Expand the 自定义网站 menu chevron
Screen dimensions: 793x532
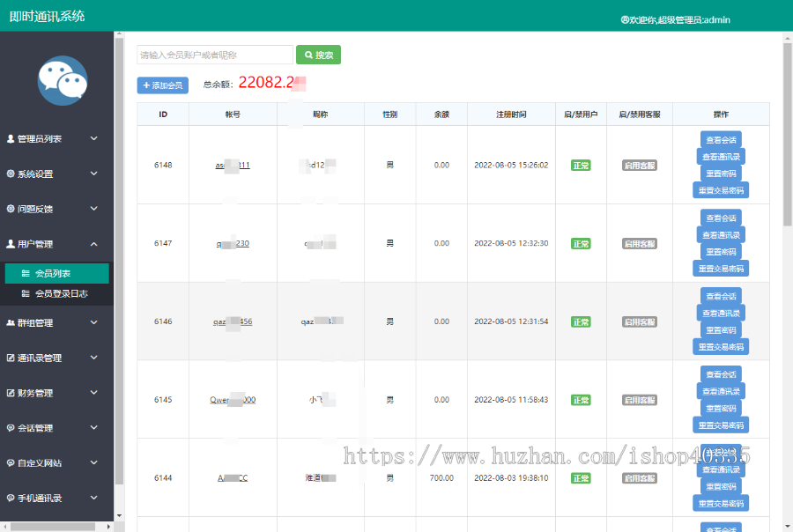point(94,462)
